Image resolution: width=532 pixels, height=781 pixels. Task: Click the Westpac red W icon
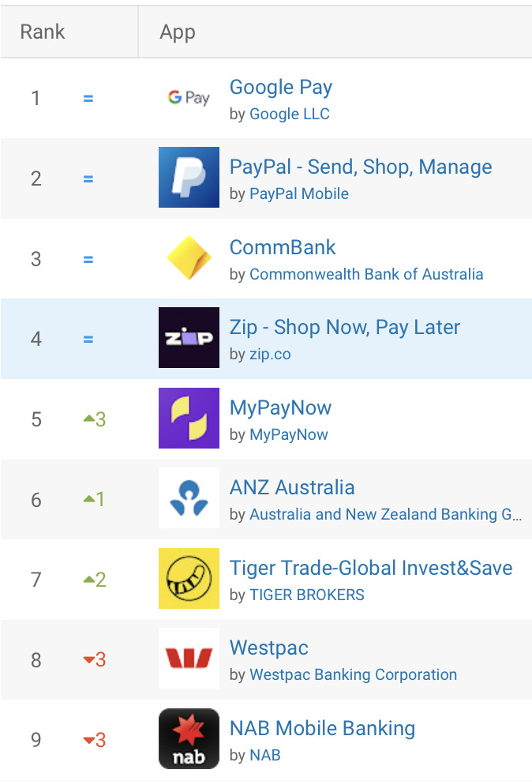189,659
